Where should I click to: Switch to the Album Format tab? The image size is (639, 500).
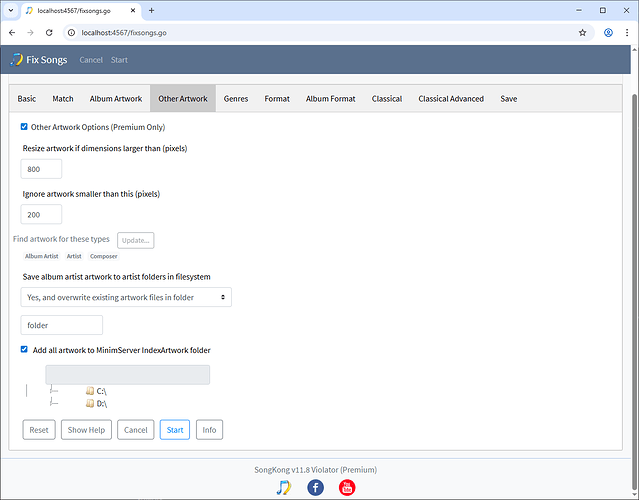point(331,99)
